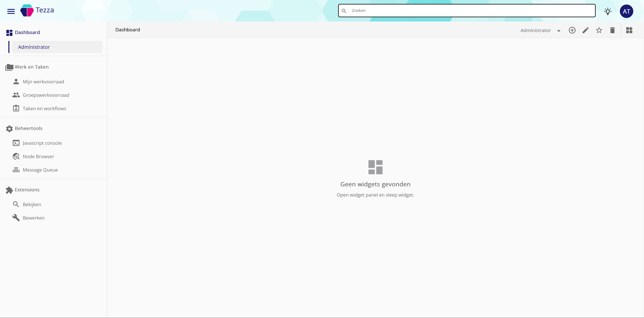Image resolution: width=644 pixels, height=318 pixels.
Task: Open the widget panel icon
Action: [x=629, y=30]
